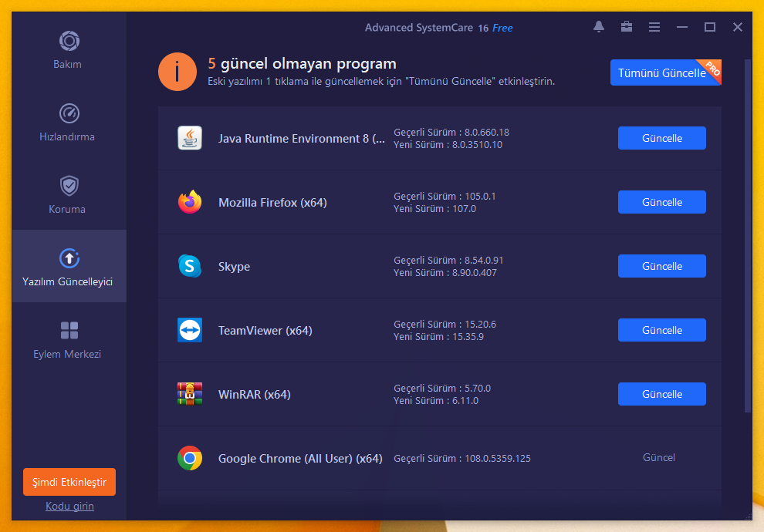Open the Kodu girin link

[x=69, y=507]
